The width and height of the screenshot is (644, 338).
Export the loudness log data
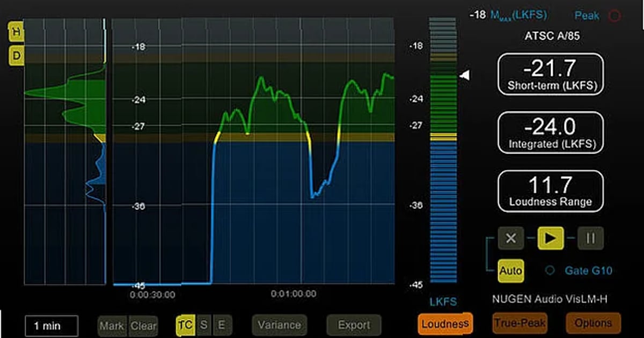tap(354, 325)
